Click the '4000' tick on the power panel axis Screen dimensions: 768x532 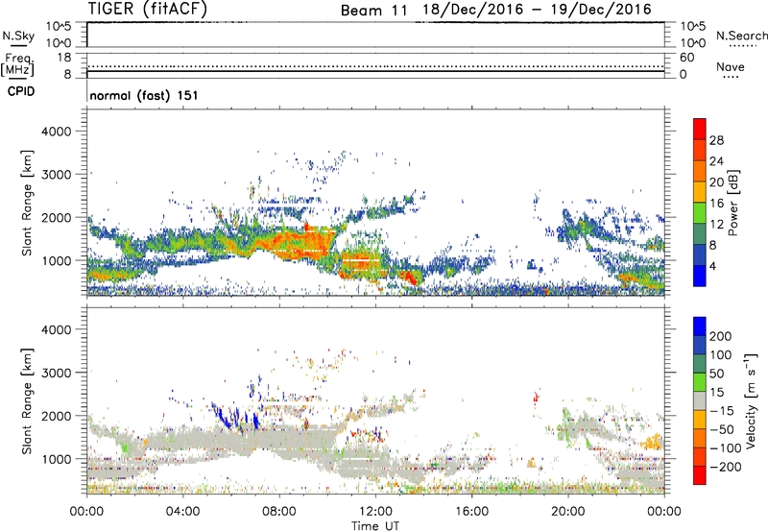pyautogui.click(x=56, y=132)
